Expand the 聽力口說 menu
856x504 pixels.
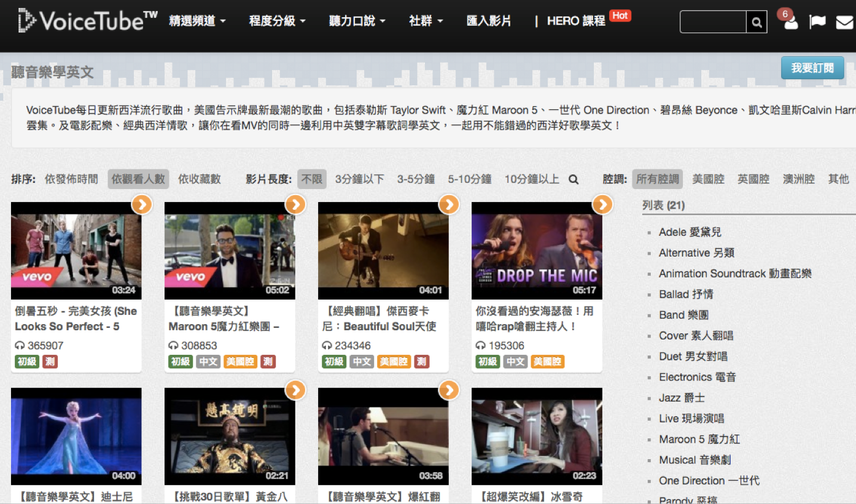click(x=357, y=21)
